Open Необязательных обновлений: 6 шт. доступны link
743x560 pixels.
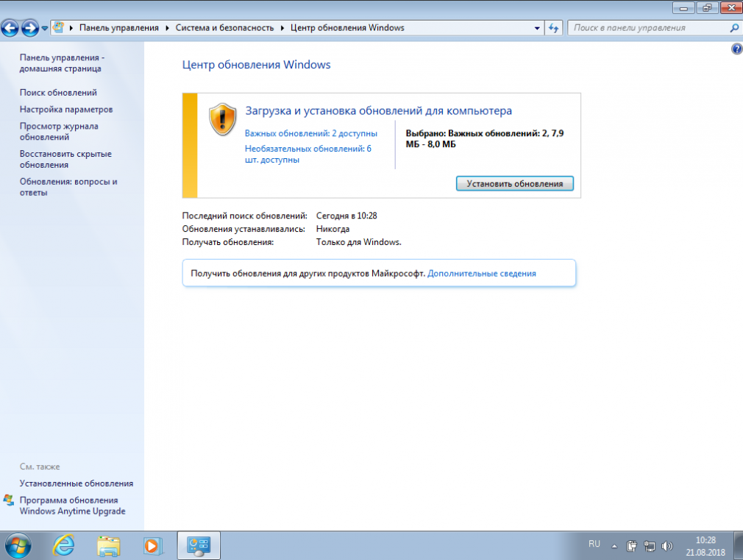pos(308,154)
